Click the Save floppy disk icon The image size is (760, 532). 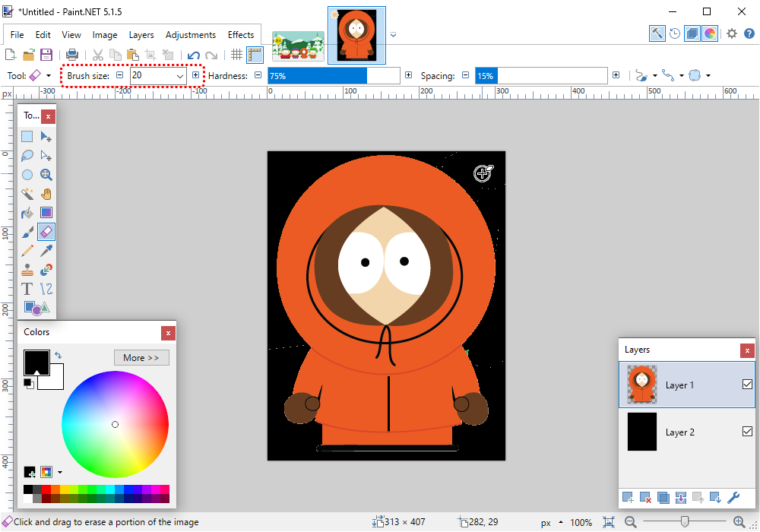(46, 54)
